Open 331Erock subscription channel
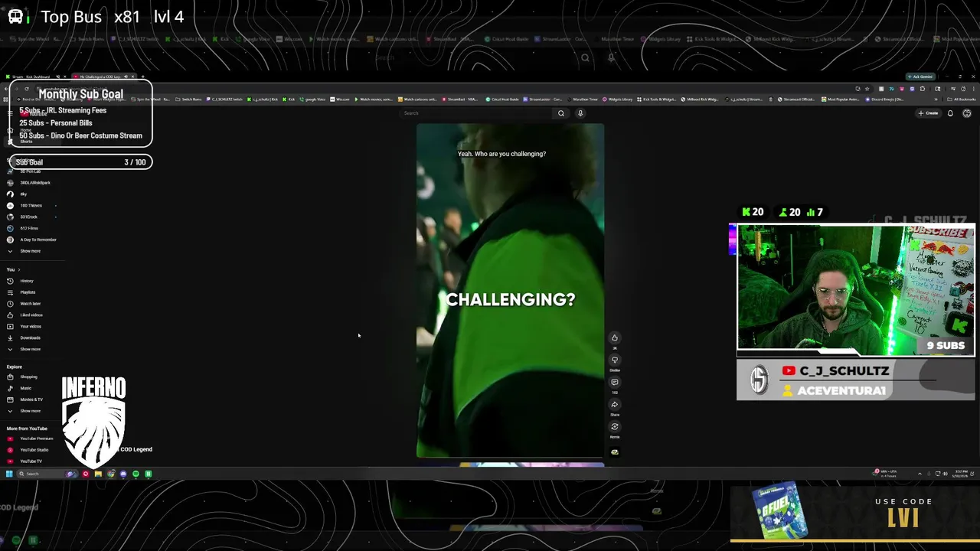The height and width of the screenshot is (551, 980). [x=31, y=217]
